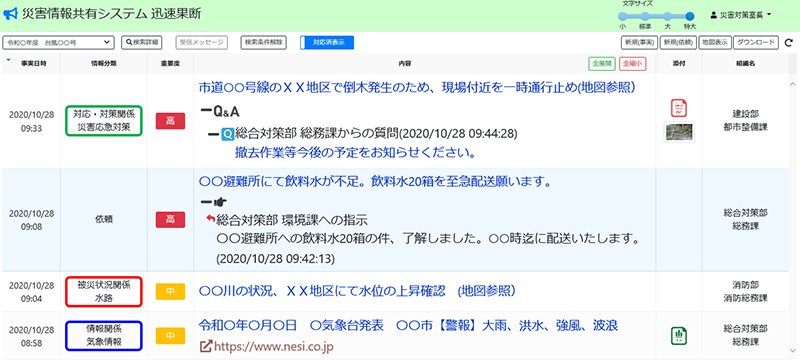The width and height of the screenshot is (800, 360).
Task: Toggle the 対応済表示 switch
Action: pos(327,43)
